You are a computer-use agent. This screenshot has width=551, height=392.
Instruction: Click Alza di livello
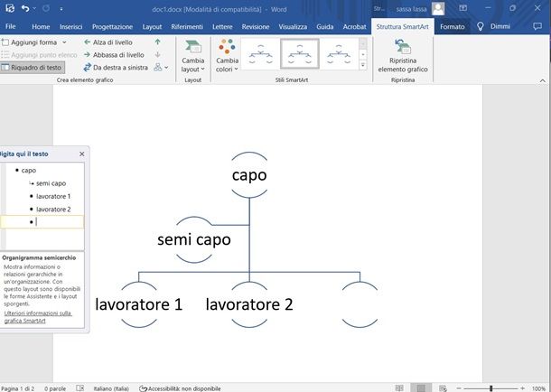[x=108, y=42]
